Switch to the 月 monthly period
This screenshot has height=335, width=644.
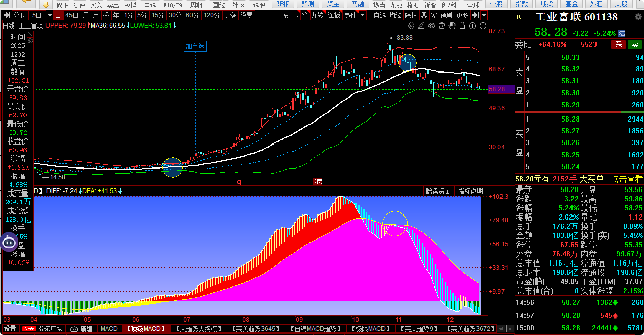[96, 15]
